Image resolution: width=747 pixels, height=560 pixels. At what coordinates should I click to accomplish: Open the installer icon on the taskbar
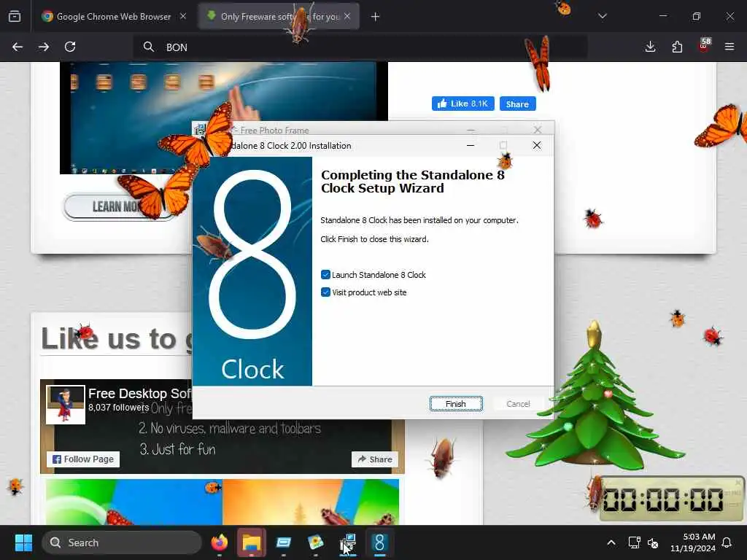348,542
